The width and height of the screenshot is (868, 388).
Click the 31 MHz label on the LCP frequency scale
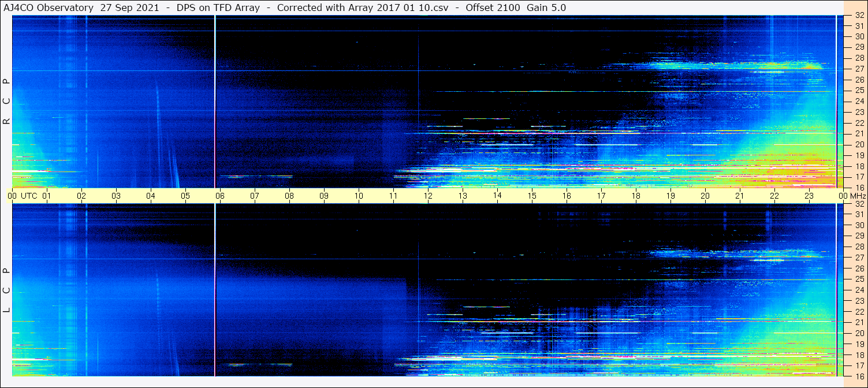[859, 214]
